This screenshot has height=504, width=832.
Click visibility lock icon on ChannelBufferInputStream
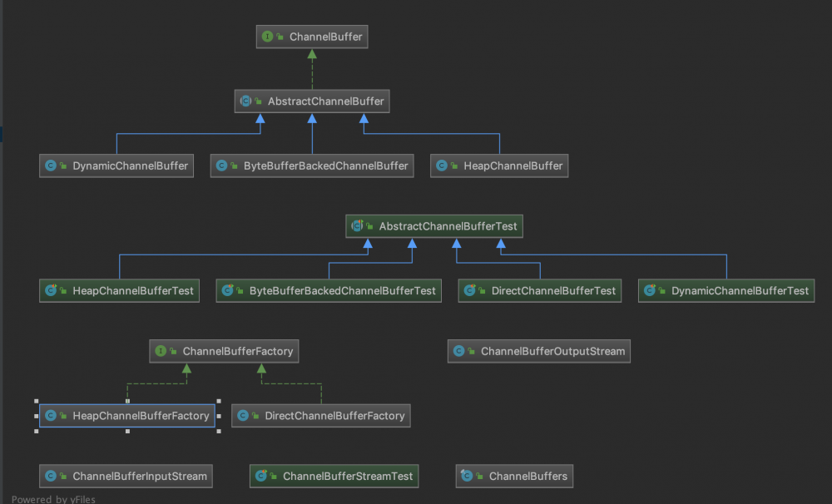(x=63, y=476)
